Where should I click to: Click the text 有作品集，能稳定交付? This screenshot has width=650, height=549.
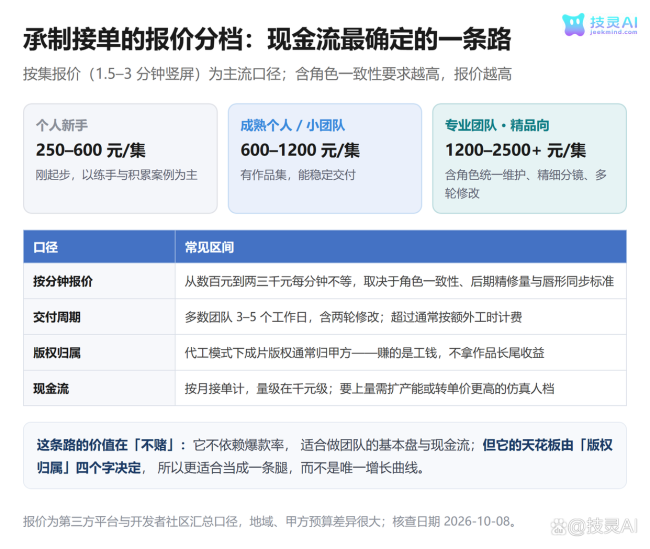coord(298,175)
